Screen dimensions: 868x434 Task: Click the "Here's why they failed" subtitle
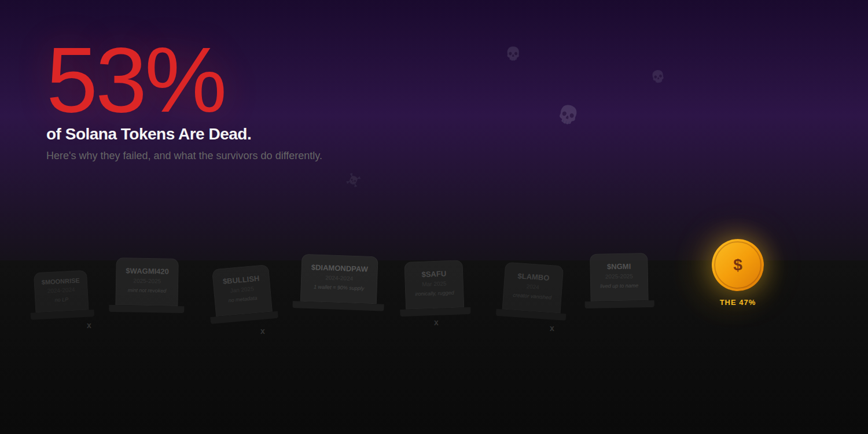pos(184,156)
